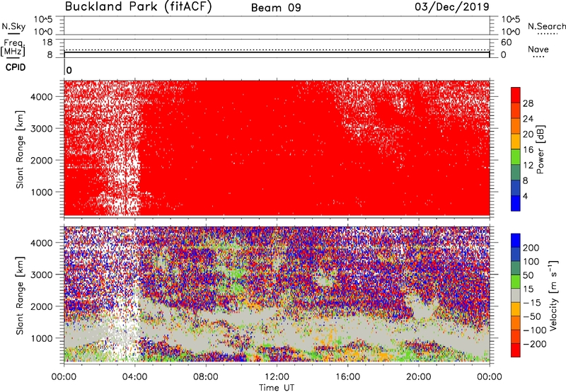The image size is (566, 392).
Task: Click the blue top segment of the velocity colorbar
Action: tap(516, 241)
